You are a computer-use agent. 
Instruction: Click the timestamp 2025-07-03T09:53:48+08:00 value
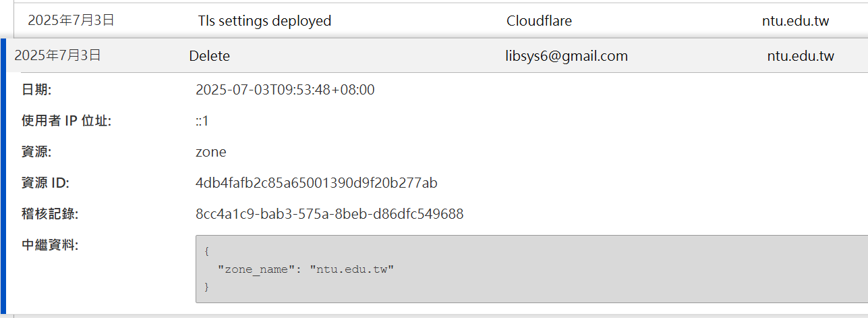coord(285,90)
